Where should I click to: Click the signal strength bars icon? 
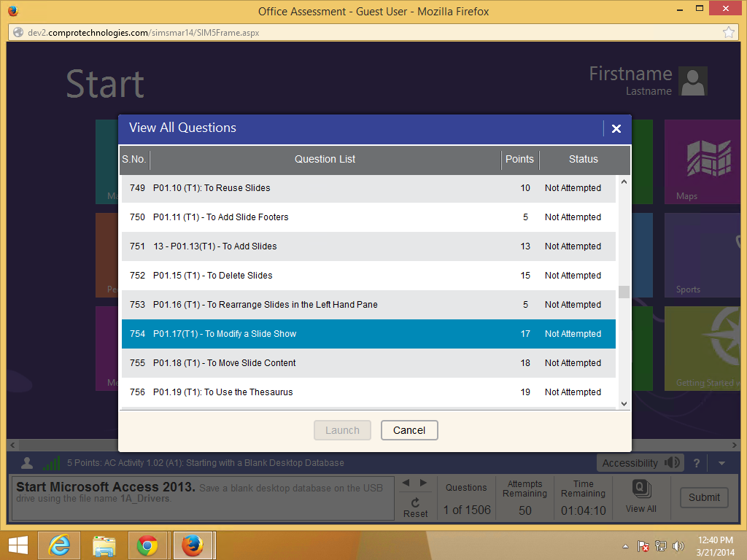[x=52, y=462]
